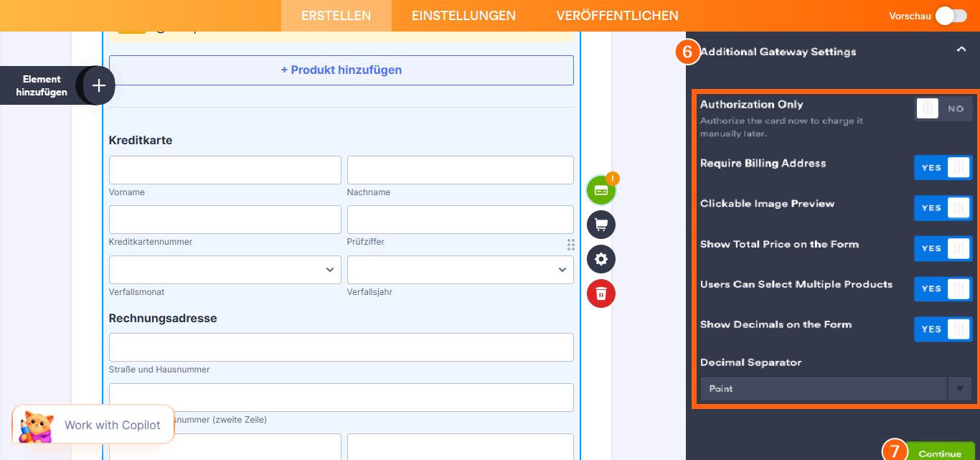The image size is (980, 460).
Task: Click the Vorname input field
Action: click(x=225, y=170)
